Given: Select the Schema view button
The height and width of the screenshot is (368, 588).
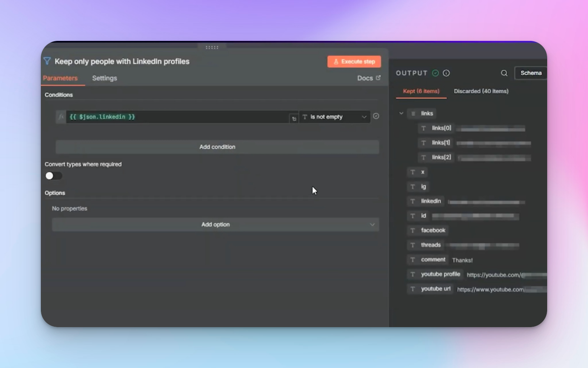Looking at the screenshot, I should pyautogui.click(x=531, y=73).
